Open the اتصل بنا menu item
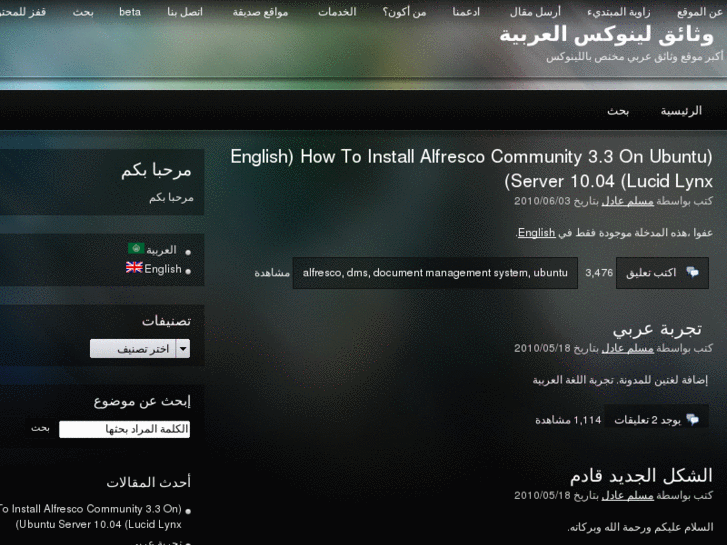The width and height of the screenshot is (727, 545). click(x=185, y=12)
